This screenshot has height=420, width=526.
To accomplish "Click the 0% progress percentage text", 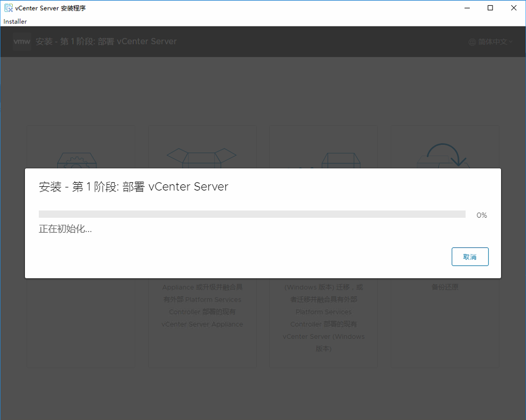I will [482, 215].
